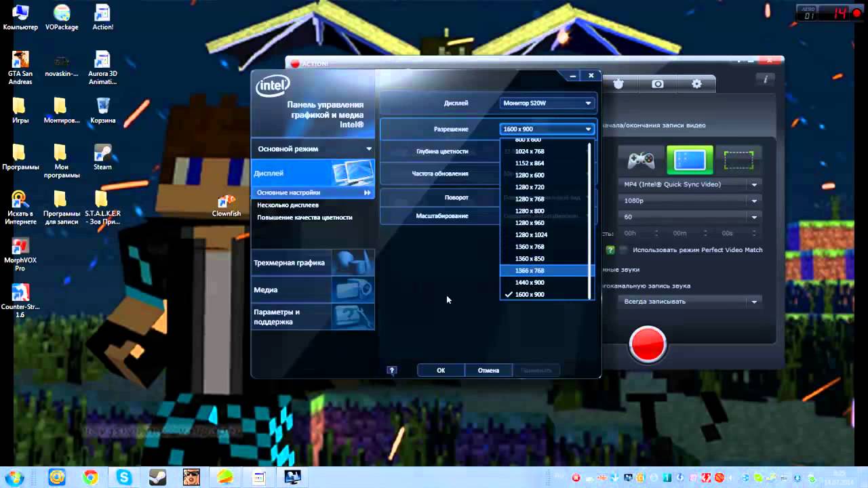The height and width of the screenshot is (488, 868).
Task: Open the 'Трехмерная графика' section
Action: click(313, 262)
